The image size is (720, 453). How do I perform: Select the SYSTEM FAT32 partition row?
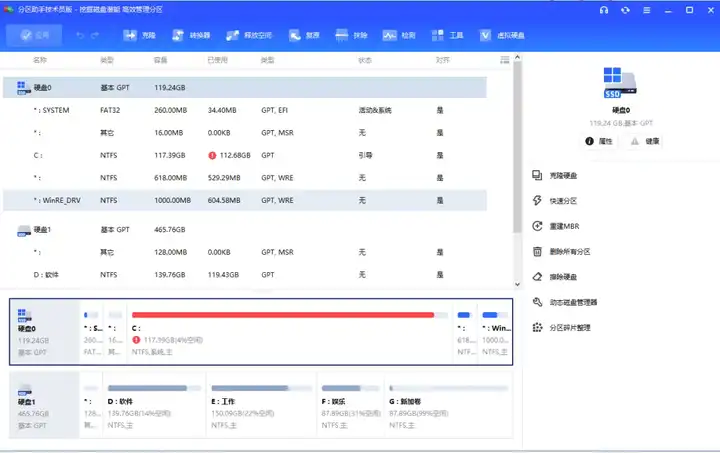(x=245, y=110)
